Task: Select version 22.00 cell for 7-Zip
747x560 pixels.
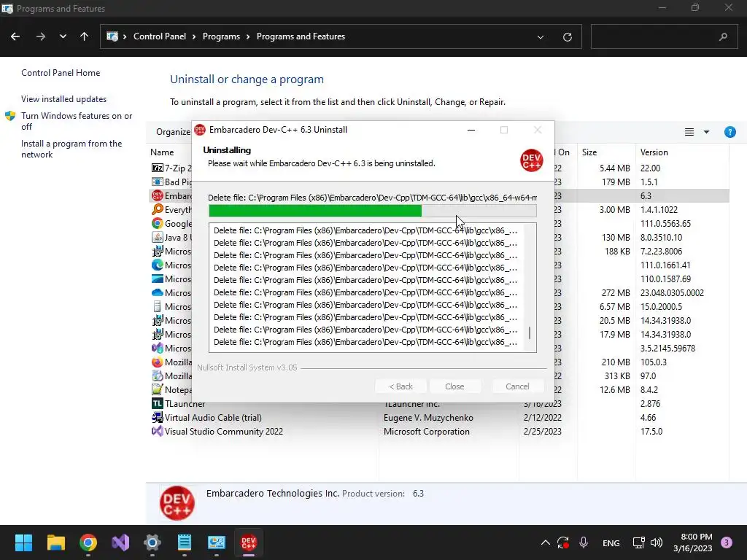Action: [650, 168]
